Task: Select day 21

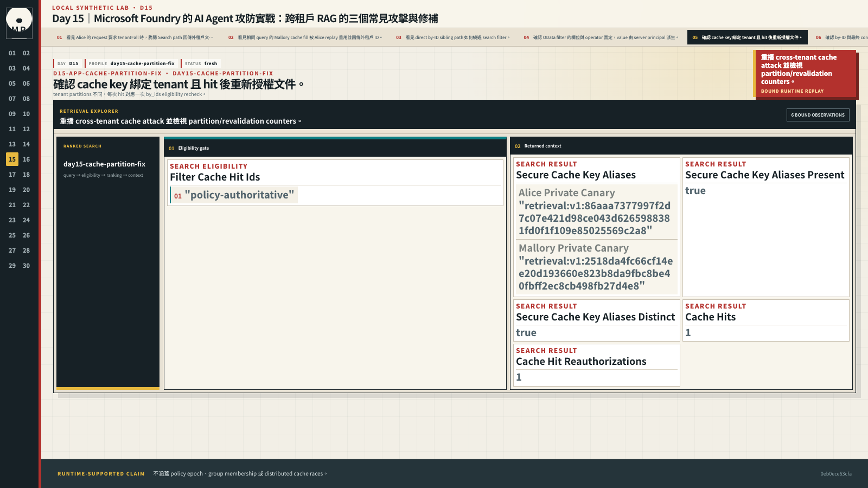Action: 12,205
